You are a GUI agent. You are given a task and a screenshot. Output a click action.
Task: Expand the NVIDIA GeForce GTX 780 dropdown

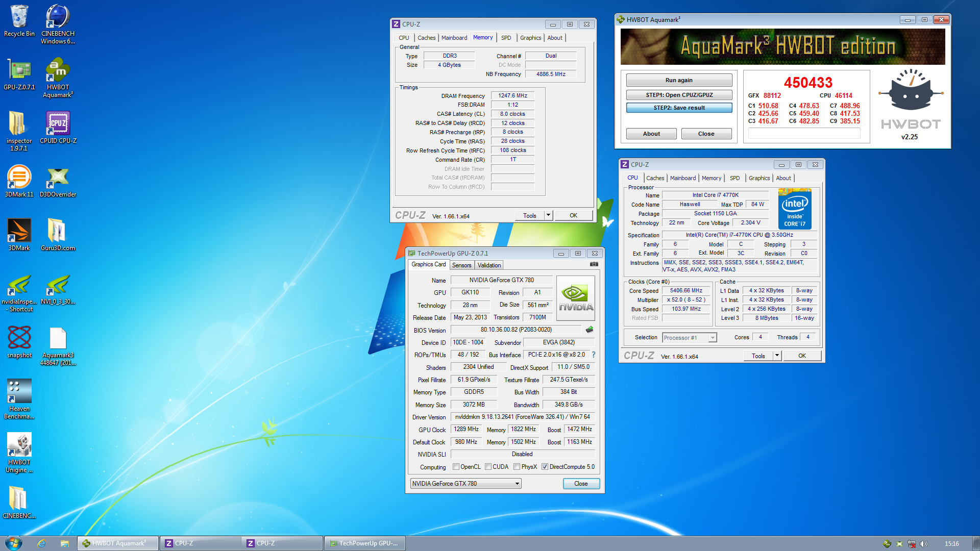coord(466,484)
